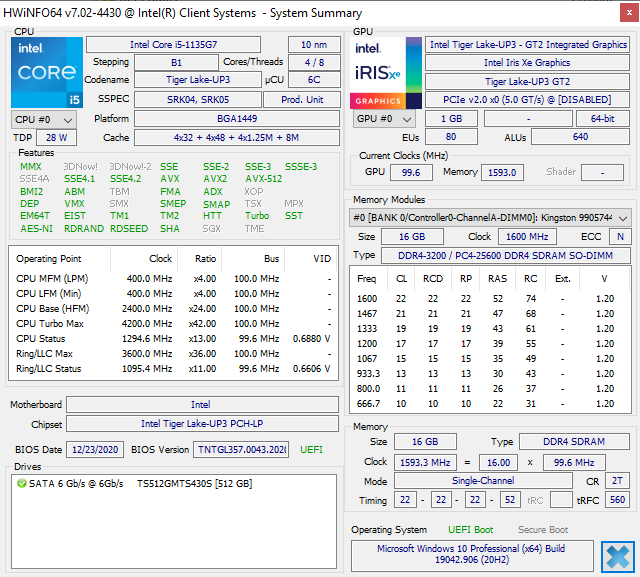Click the BIOS Version TNTGL357 field
The width and height of the screenshot is (640, 577).
(x=240, y=449)
